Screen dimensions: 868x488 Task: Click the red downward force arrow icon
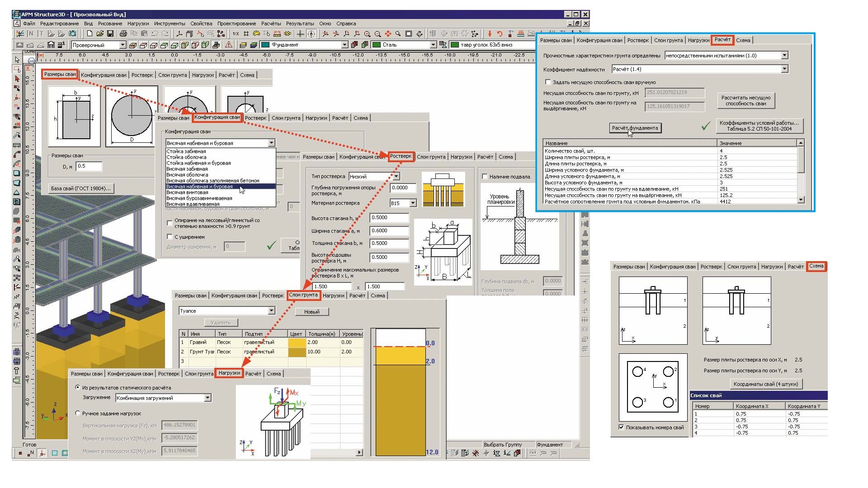pos(490,34)
